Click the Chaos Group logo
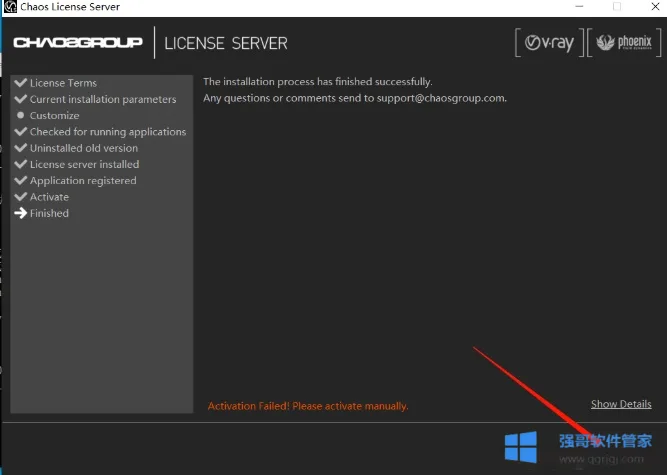The width and height of the screenshot is (667, 475). tap(78, 42)
